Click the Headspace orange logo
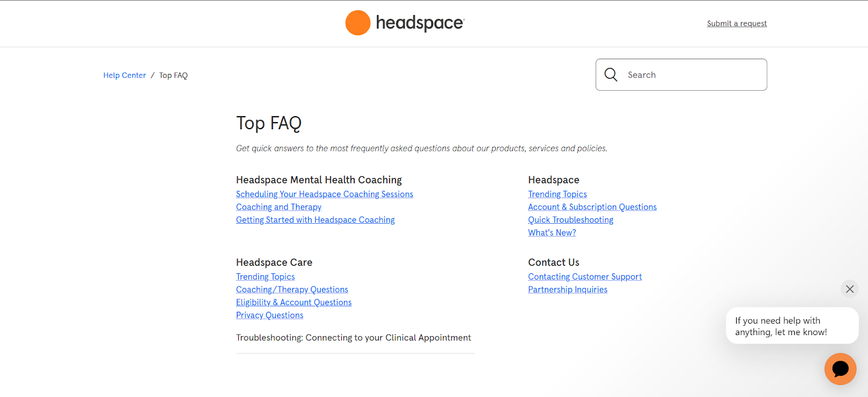868x397 pixels. coord(358,23)
